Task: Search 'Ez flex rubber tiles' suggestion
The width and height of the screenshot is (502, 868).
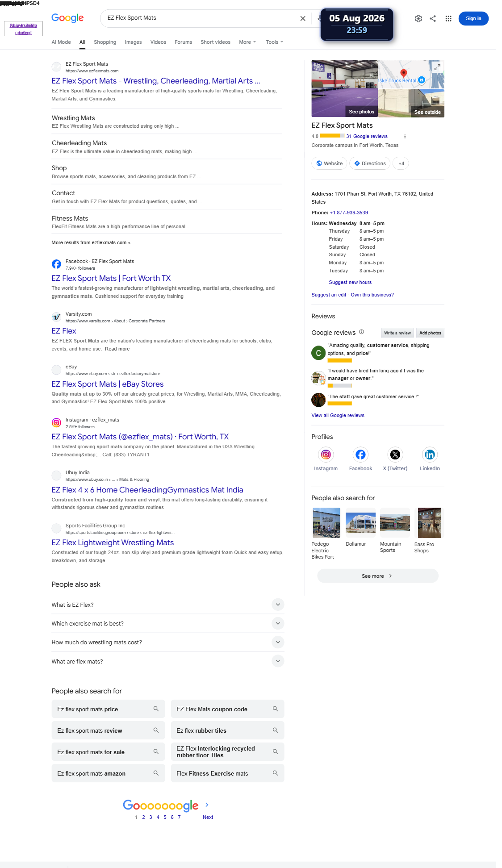Action: pyautogui.click(x=227, y=730)
